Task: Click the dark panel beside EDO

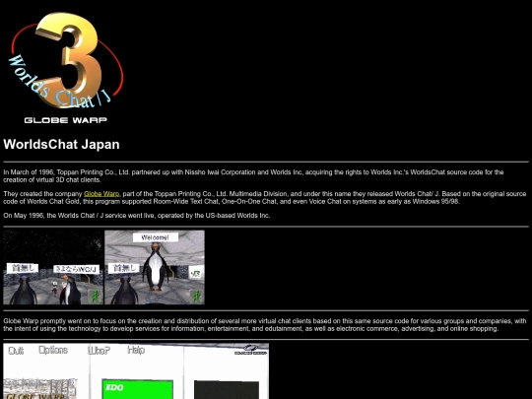Action: (227, 390)
